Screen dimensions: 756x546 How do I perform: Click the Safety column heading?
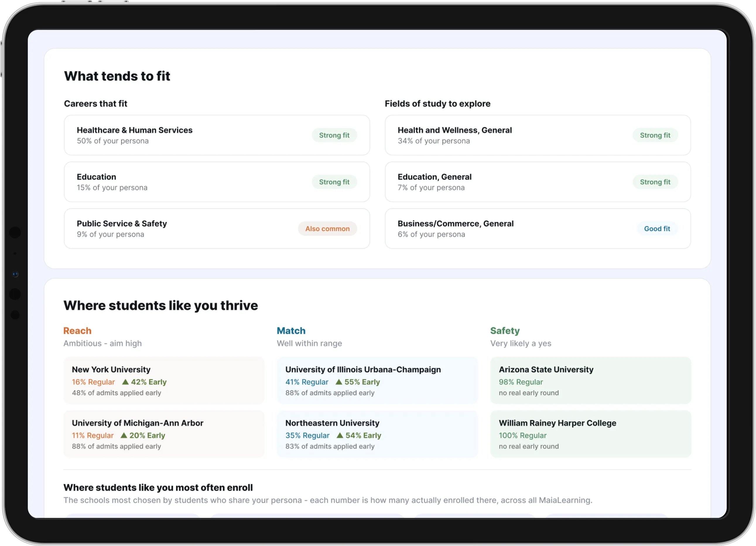tap(505, 331)
